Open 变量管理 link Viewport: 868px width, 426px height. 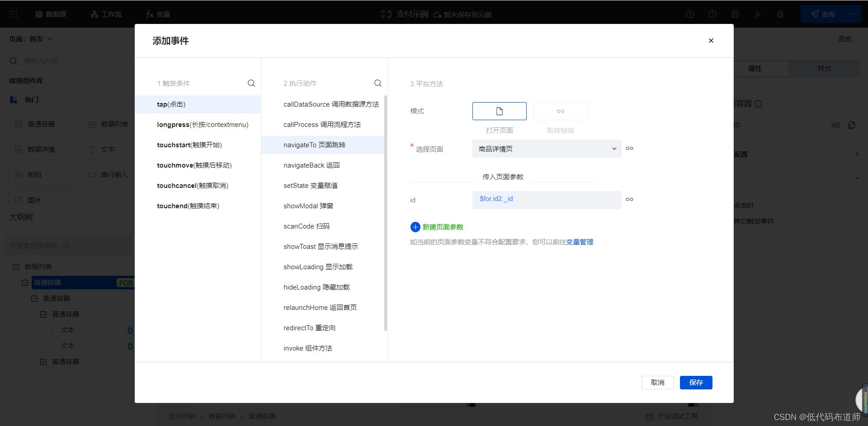coord(580,242)
